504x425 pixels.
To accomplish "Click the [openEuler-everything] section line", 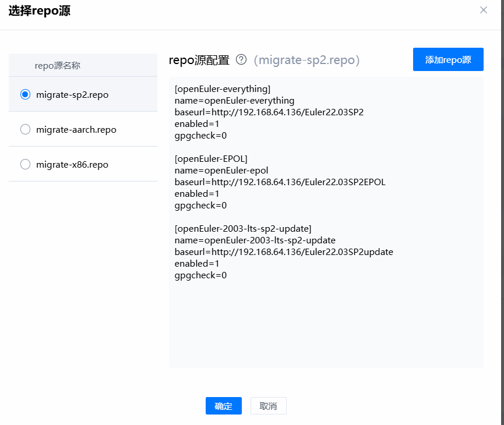I will click(222, 89).
